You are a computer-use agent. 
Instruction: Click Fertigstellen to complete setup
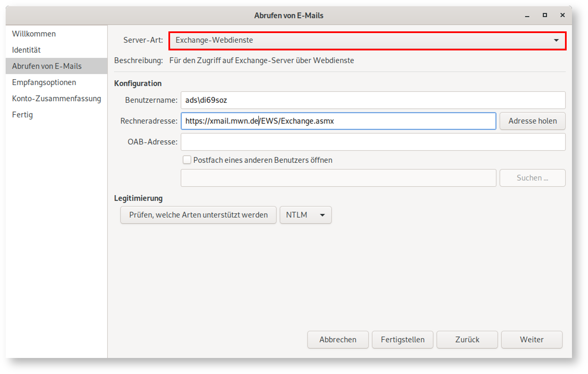(x=402, y=339)
